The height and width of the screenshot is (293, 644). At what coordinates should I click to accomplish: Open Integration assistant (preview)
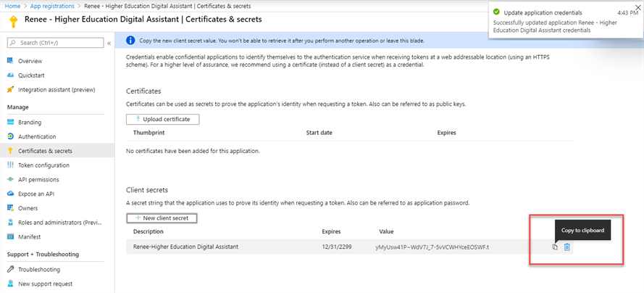point(57,90)
